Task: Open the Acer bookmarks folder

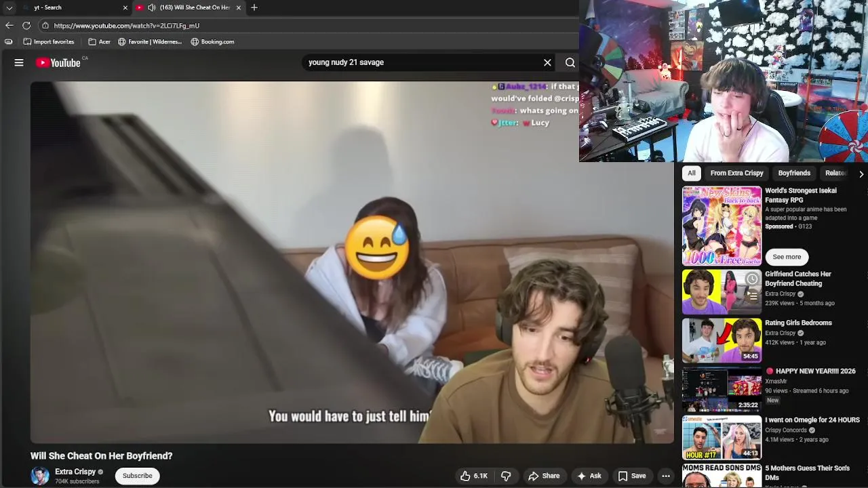Action: [x=99, y=41]
